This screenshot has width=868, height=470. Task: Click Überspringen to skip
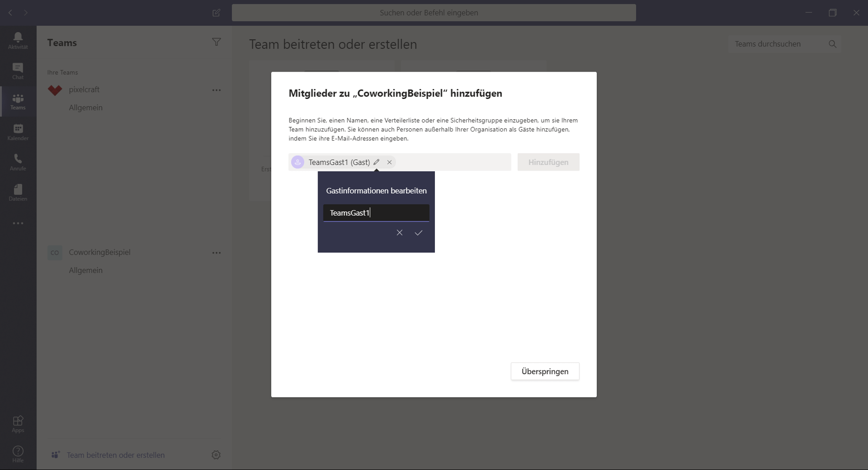coord(545,371)
